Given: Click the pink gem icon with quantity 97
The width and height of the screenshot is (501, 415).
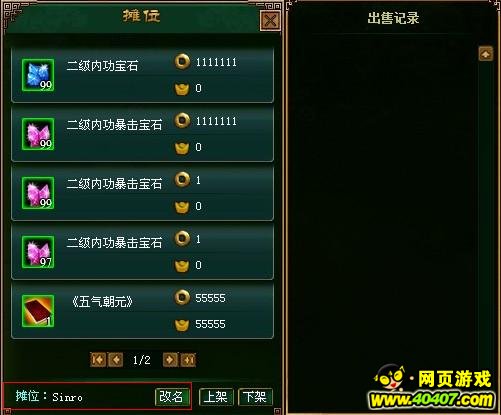Looking at the screenshot, I should (x=38, y=252).
